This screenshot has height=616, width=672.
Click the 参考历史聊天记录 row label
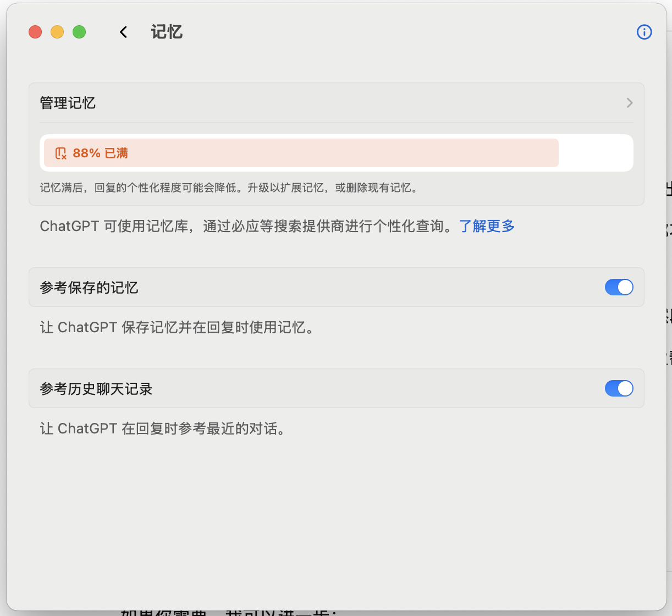(96, 388)
